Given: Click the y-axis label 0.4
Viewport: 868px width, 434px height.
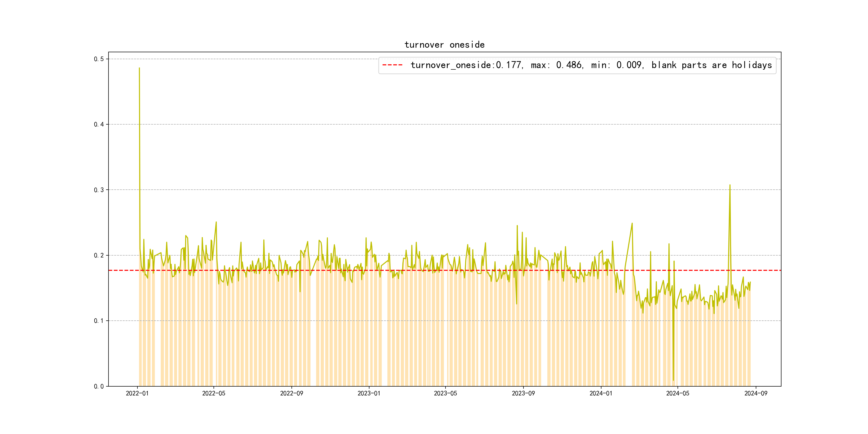Looking at the screenshot, I should [99, 124].
